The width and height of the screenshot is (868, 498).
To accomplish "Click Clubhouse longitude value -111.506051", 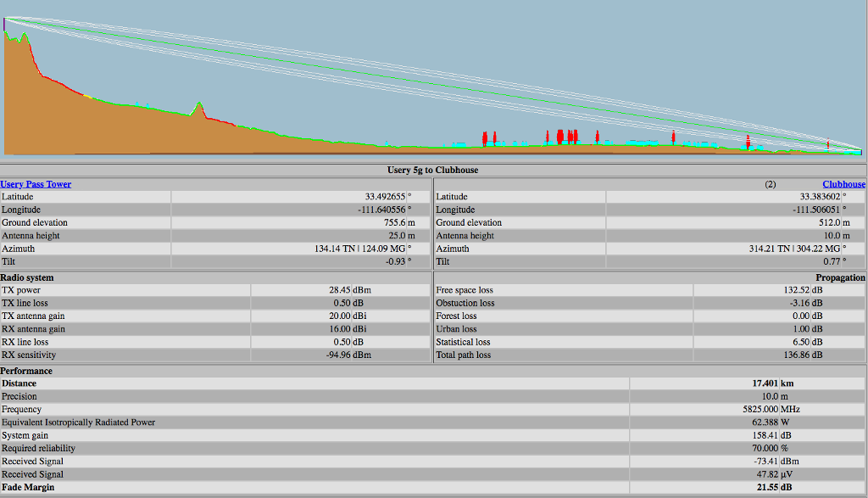I will pyautogui.click(x=817, y=210).
